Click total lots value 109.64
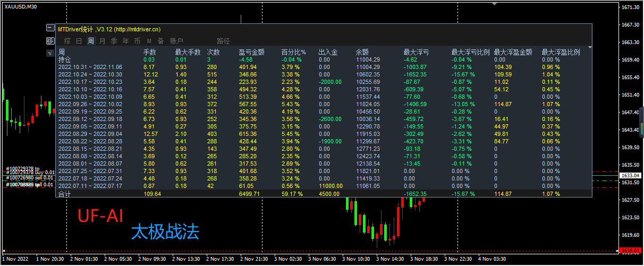 tap(152, 194)
